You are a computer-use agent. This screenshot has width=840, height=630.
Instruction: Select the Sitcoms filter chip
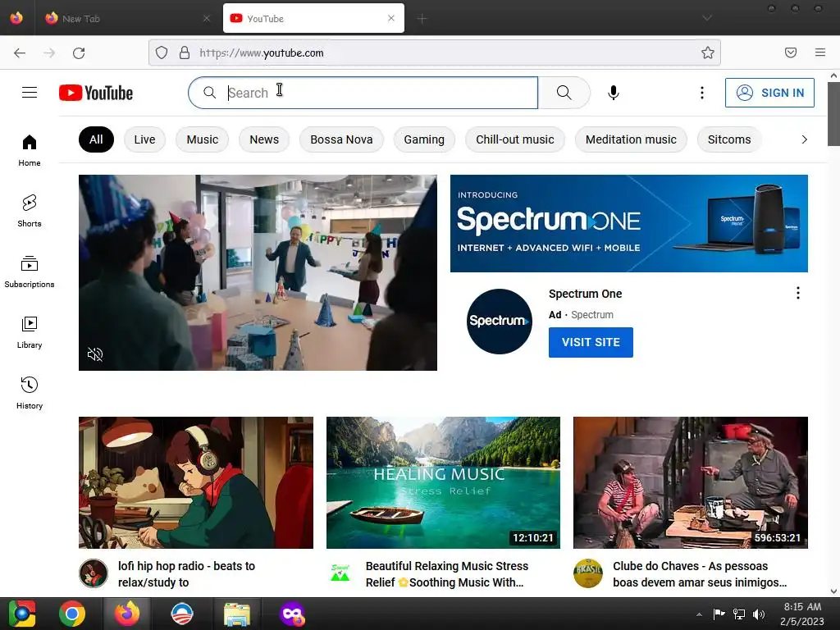(x=729, y=139)
